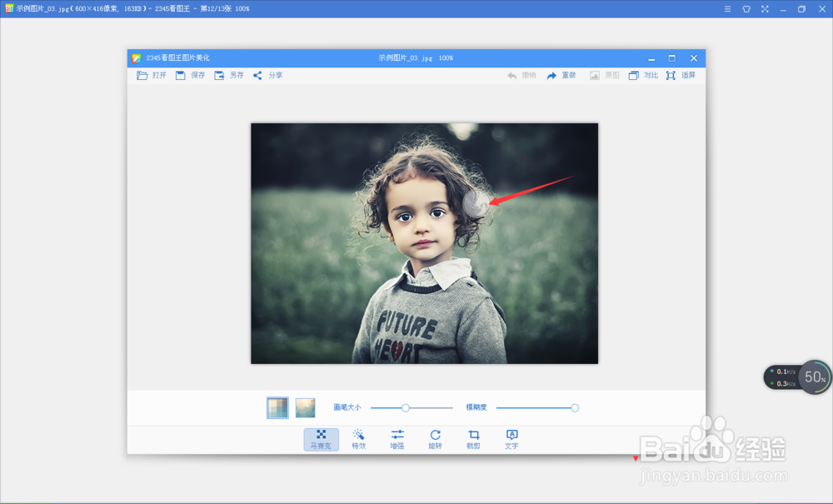This screenshot has height=504, width=833.
Task: Click the 2345看图王 logo in editor title
Action: [137, 58]
